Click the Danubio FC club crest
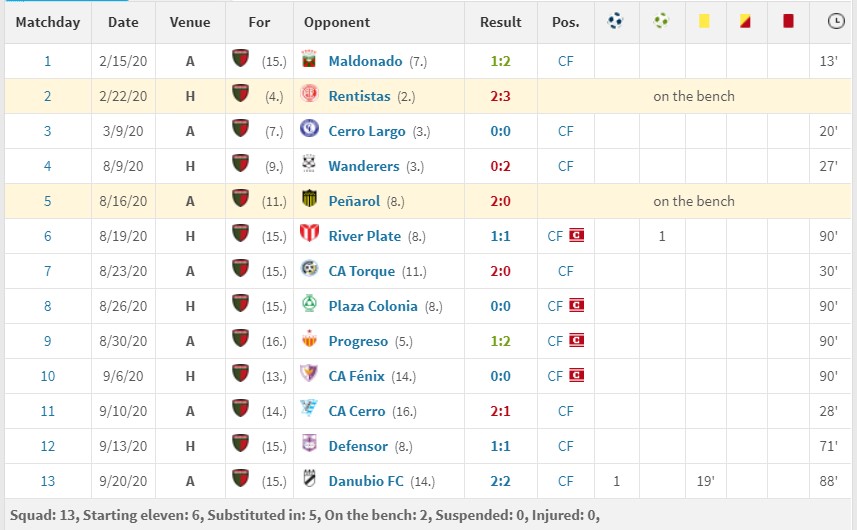 [x=309, y=478]
